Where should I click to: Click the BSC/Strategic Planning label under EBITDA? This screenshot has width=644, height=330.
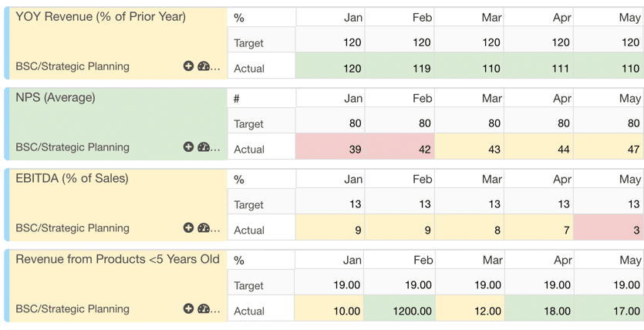coord(72,227)
